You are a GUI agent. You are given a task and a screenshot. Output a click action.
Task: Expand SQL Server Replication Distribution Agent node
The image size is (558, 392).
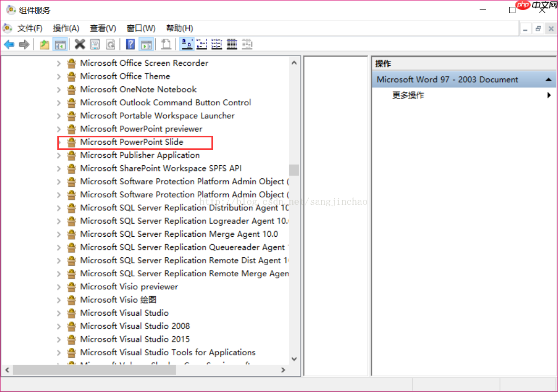click(59, 208)
